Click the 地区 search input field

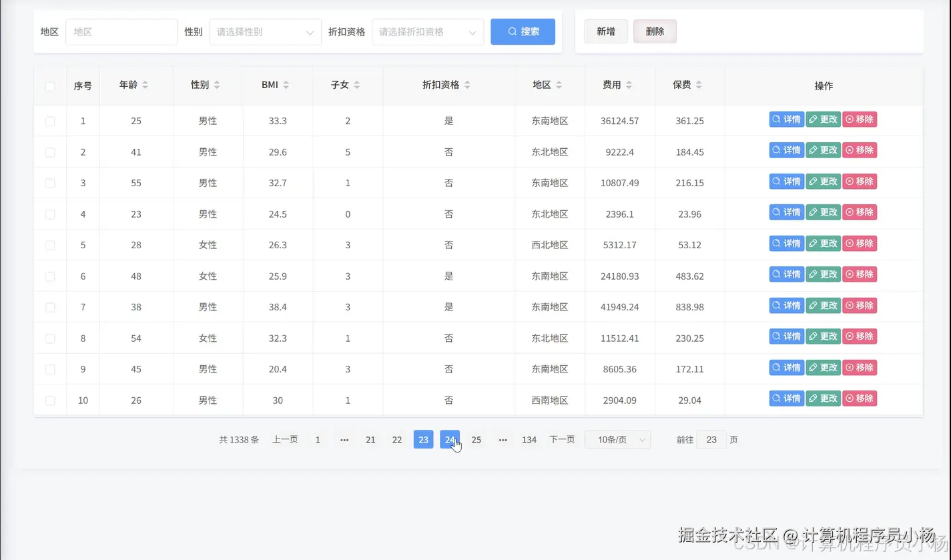point(121,32)
